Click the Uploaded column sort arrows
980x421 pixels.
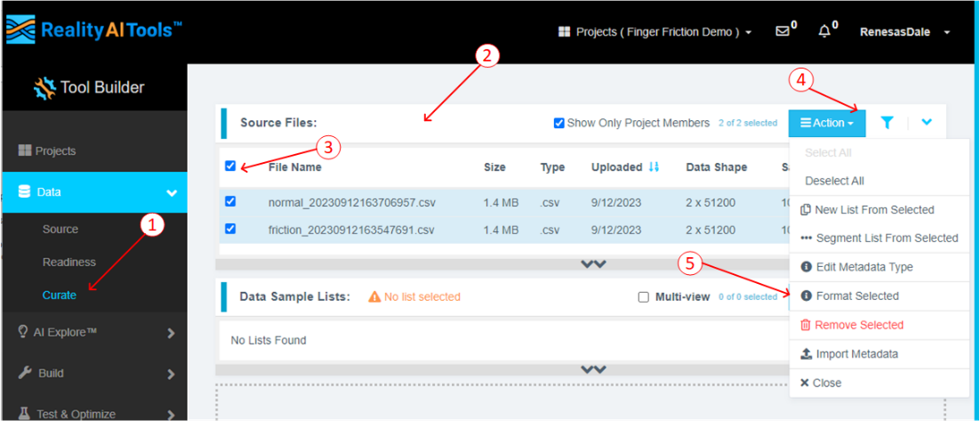tap(655, 167)
